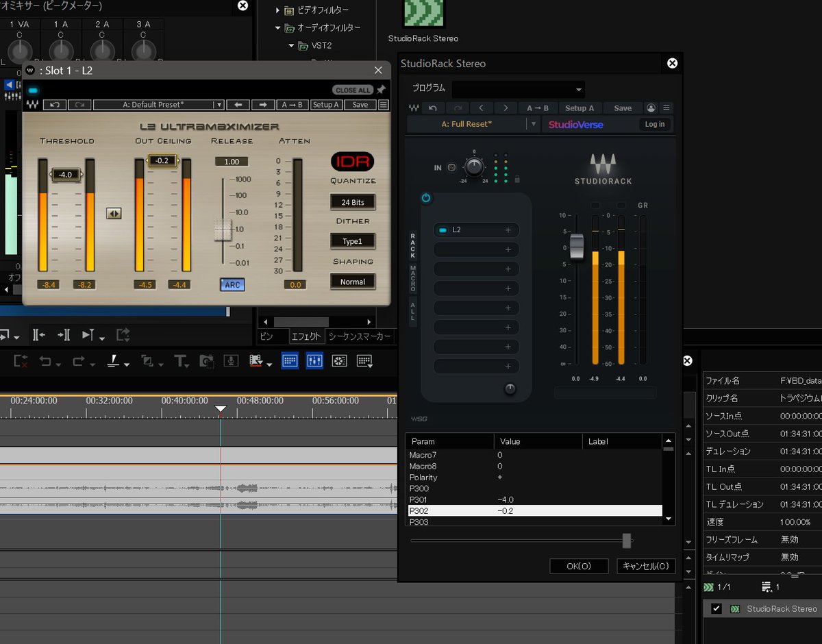
Task: Click timeline undo icon
Action: click(x=46, y=360)
